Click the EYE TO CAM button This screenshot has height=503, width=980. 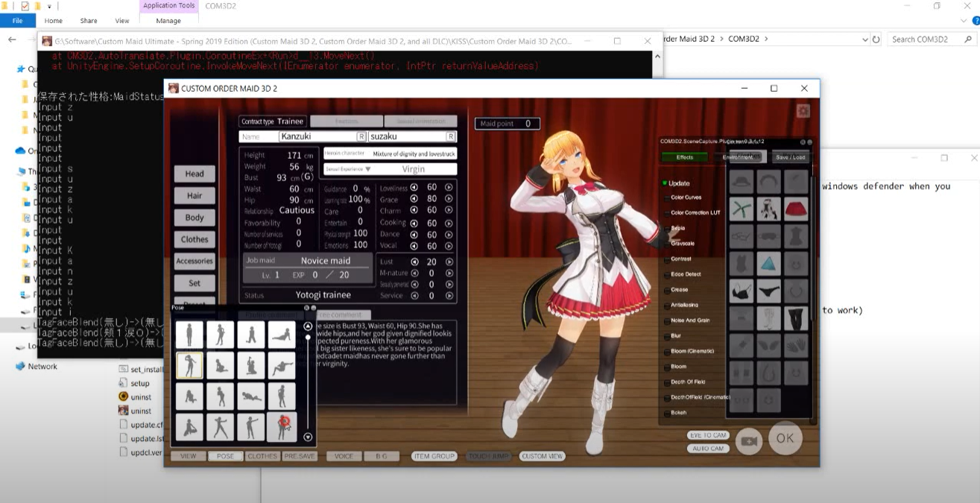click(708, 435)
